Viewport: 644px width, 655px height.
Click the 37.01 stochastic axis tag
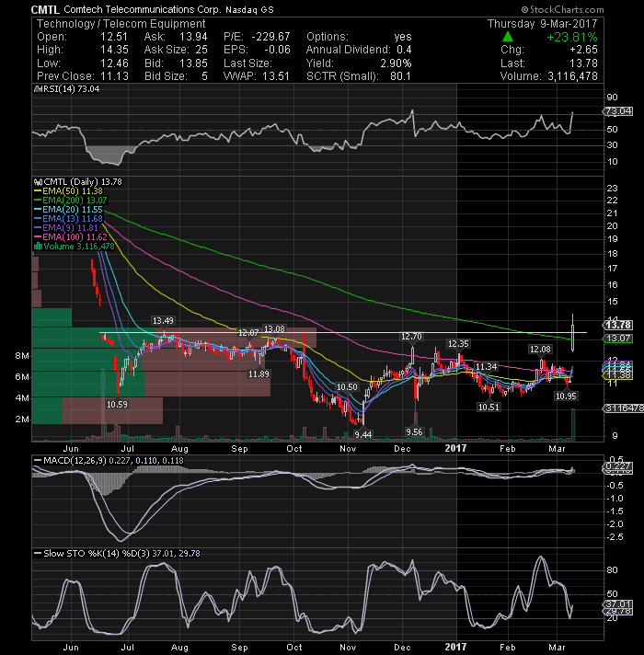(618, 604)
